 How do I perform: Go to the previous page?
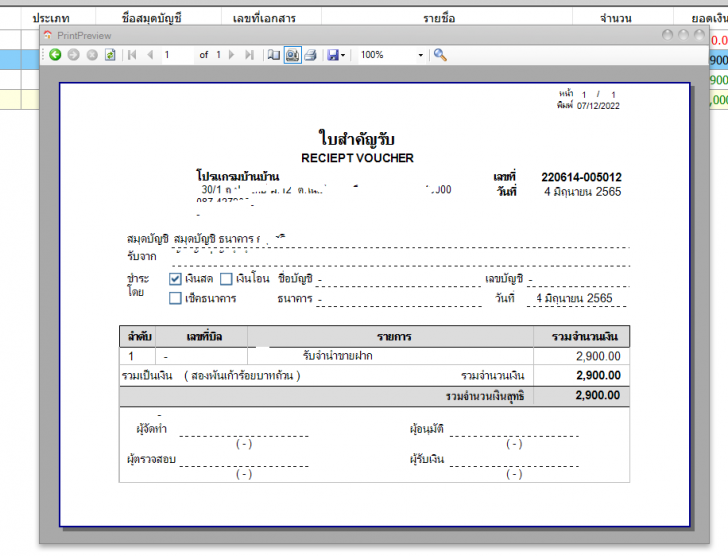(150, 55)
